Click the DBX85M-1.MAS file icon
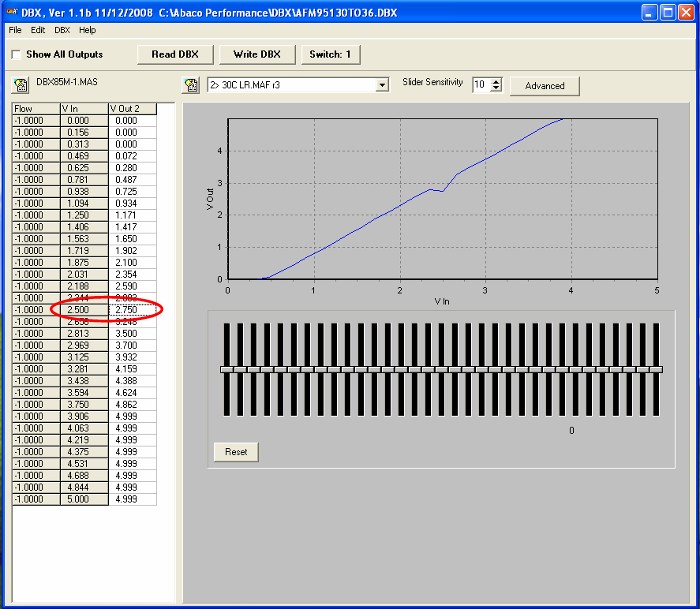Viewport: 700px width, 609px height. pos(20,85)
